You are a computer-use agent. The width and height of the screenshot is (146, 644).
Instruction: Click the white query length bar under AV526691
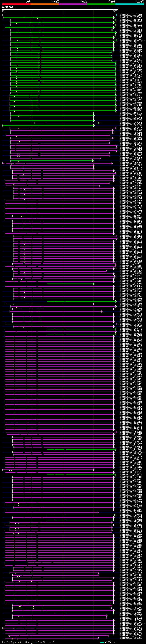coord(60,10)
